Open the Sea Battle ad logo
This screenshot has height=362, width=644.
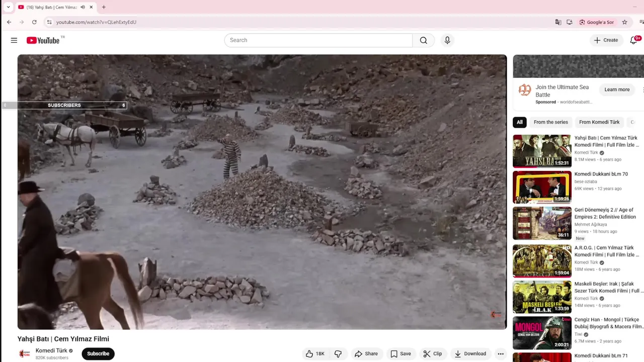[x=525, y=90]
